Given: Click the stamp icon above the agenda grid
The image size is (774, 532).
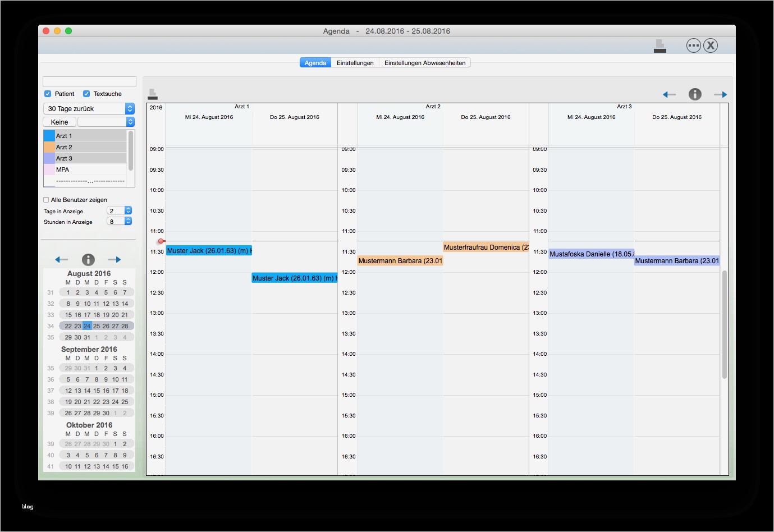Looking at the screenshot, I should 153,94.
